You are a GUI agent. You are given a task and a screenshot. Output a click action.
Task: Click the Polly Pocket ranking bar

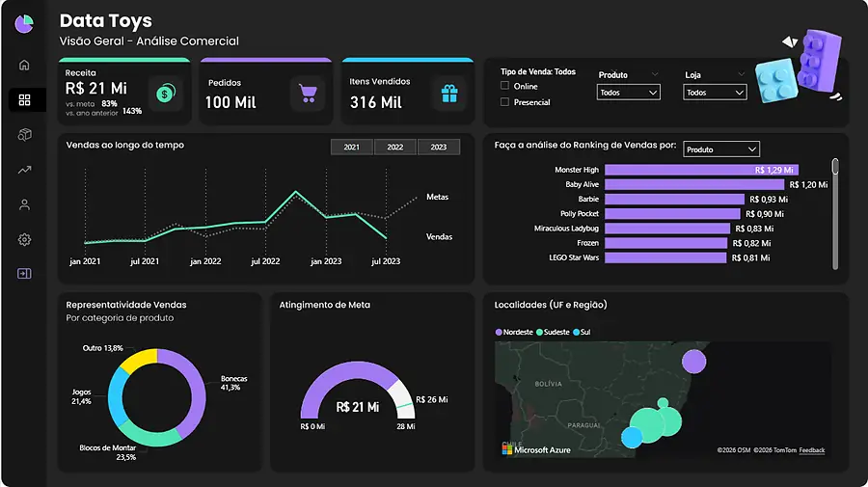(672, 214)
